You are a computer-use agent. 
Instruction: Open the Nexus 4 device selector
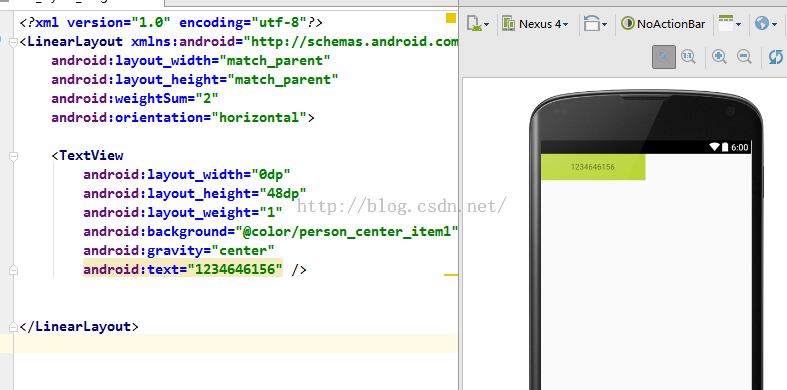pos(535,24)
